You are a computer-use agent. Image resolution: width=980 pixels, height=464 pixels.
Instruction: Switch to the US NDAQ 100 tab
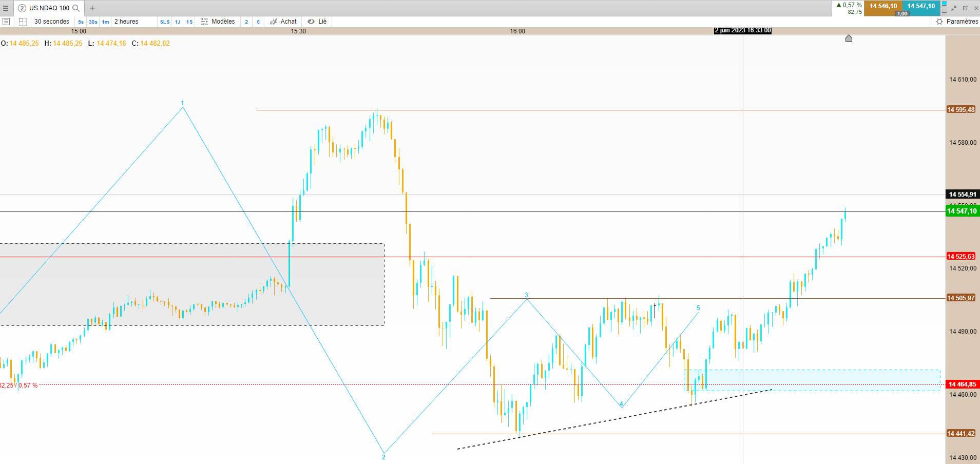(x=44, y=8)
